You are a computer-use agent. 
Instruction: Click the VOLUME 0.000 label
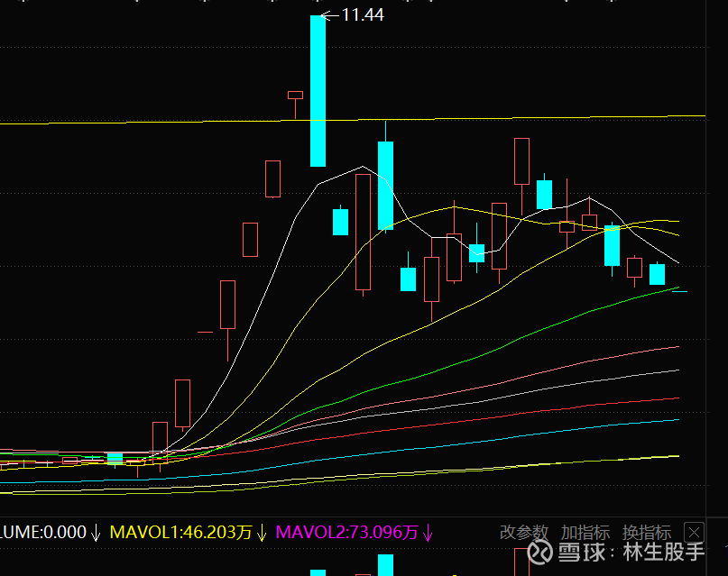click(43, 533)
